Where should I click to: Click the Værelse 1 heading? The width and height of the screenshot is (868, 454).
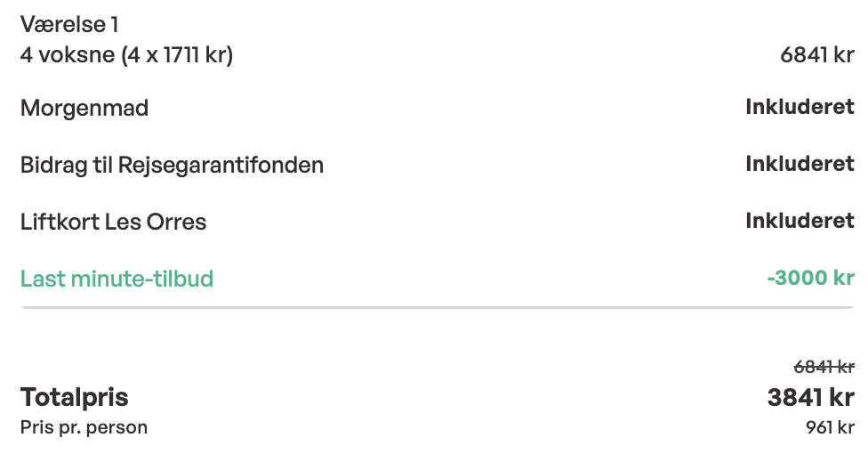68,24
